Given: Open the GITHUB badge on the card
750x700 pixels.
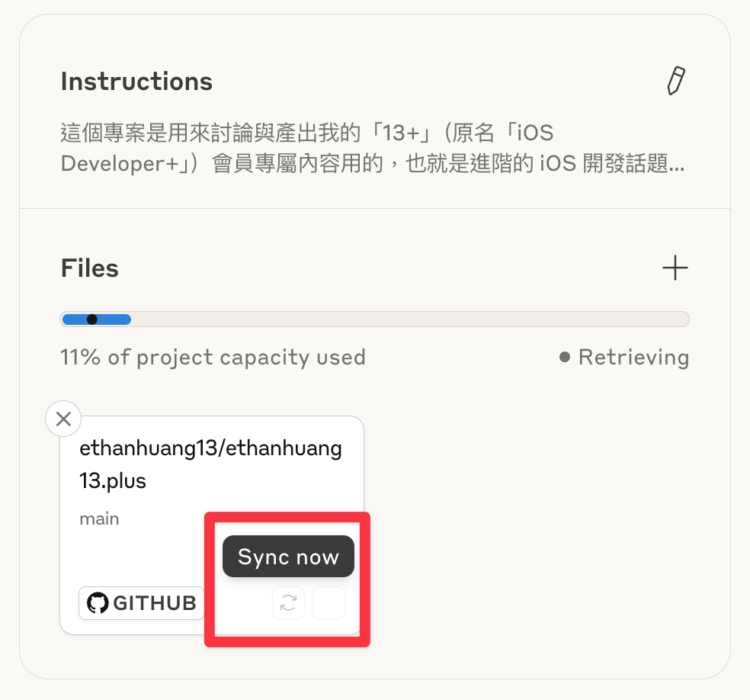Looking at the screenshot, I should (142, 603).
